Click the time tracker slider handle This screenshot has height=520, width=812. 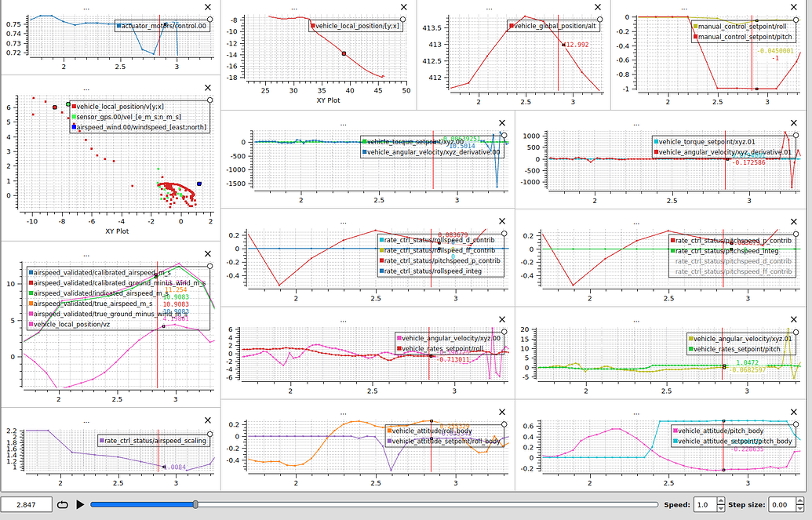click(195, 504)
